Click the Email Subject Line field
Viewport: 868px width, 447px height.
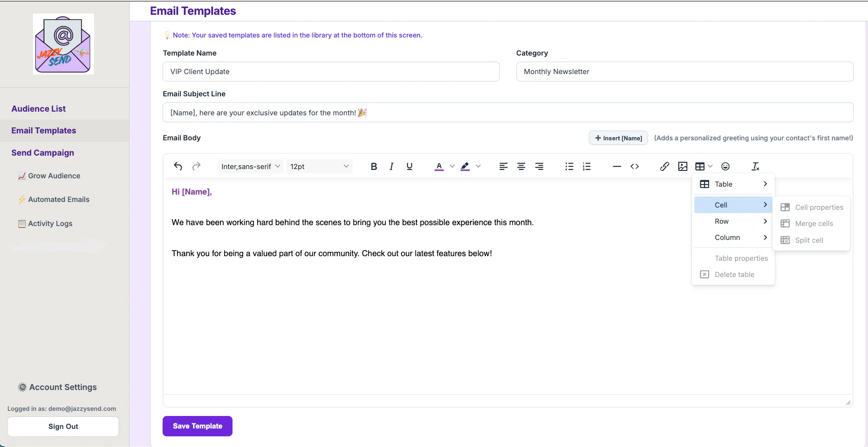tap(508, 113)
